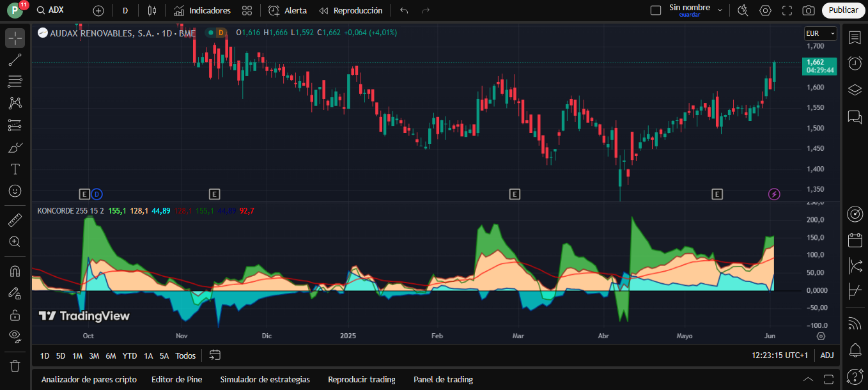
Task: Open the candlestick chart type menu
Action: [151, 10]
